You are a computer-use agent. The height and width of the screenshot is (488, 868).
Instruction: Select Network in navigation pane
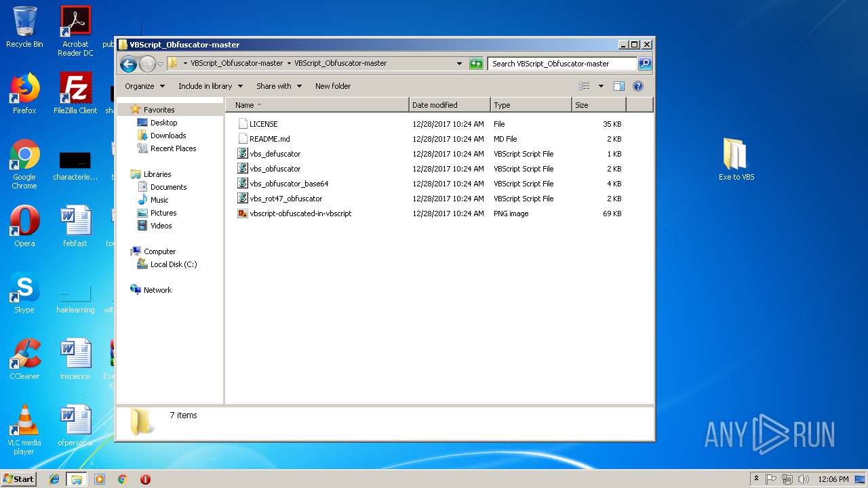pos(157,290)
